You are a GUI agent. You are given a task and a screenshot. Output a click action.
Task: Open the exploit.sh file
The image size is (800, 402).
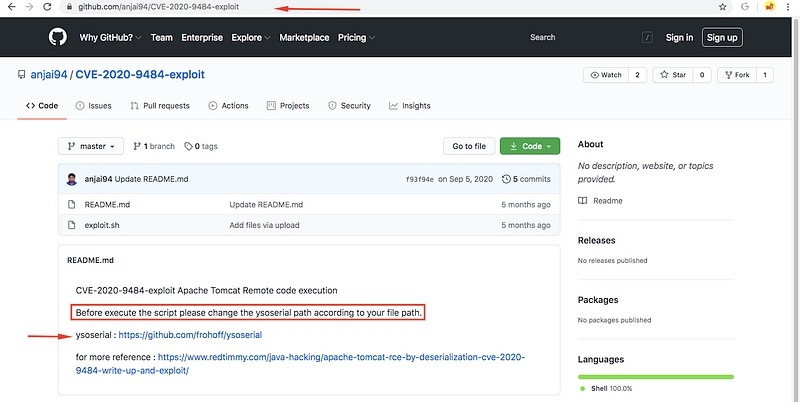pyautogui.click(x=103, y=225)
